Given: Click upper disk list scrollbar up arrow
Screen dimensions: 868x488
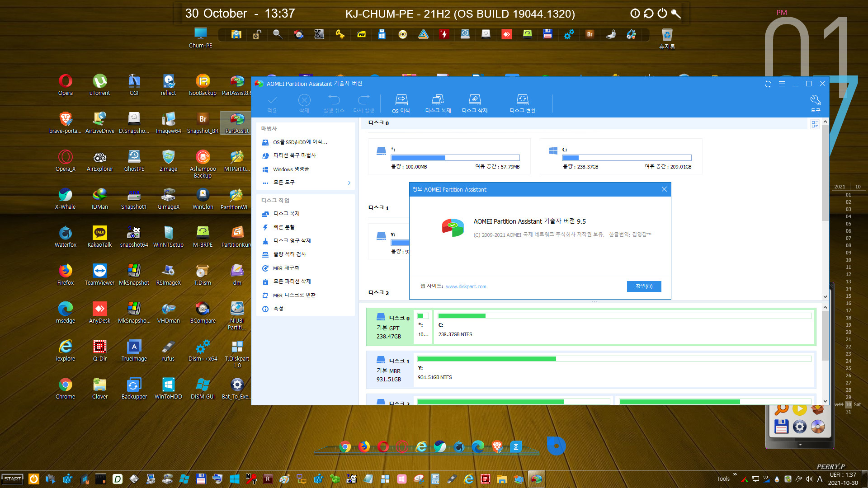Looking at the screenshot, I should 825,122.
